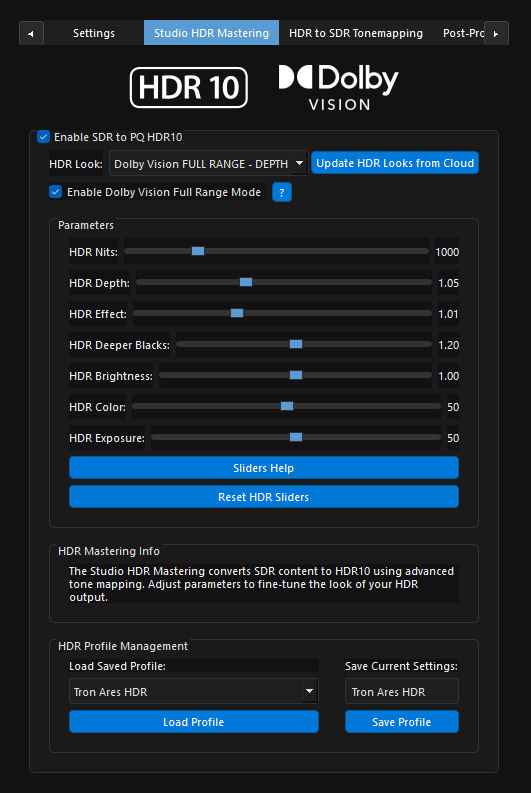The height and width of the screenshot is (793, 531).
Task: Click the HDR Exposure slider handle
Action: 296,437
